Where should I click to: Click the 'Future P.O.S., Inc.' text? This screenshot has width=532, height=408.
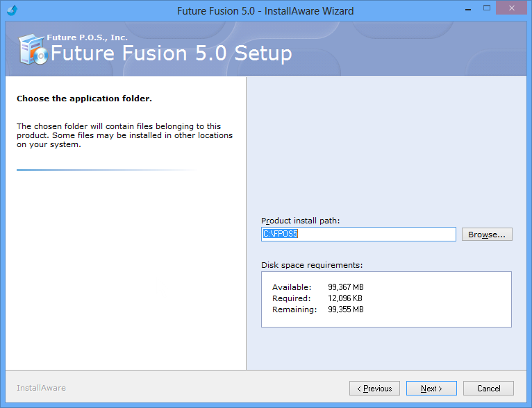[x=88, y=37]
